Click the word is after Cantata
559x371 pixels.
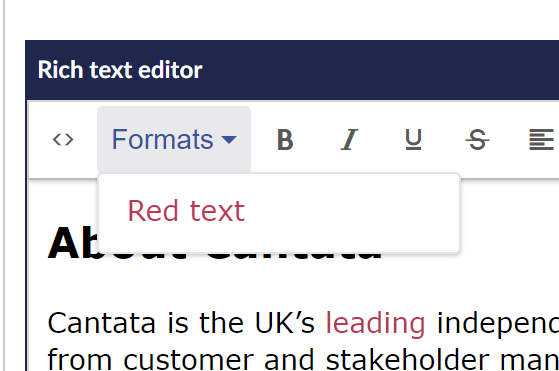(177, 323)
